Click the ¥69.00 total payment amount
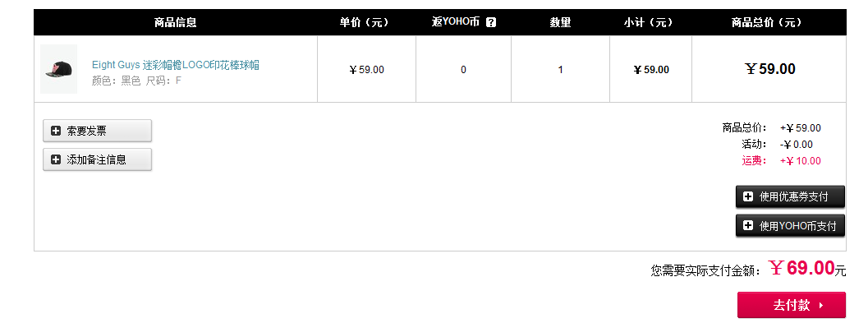 point(802,268)
